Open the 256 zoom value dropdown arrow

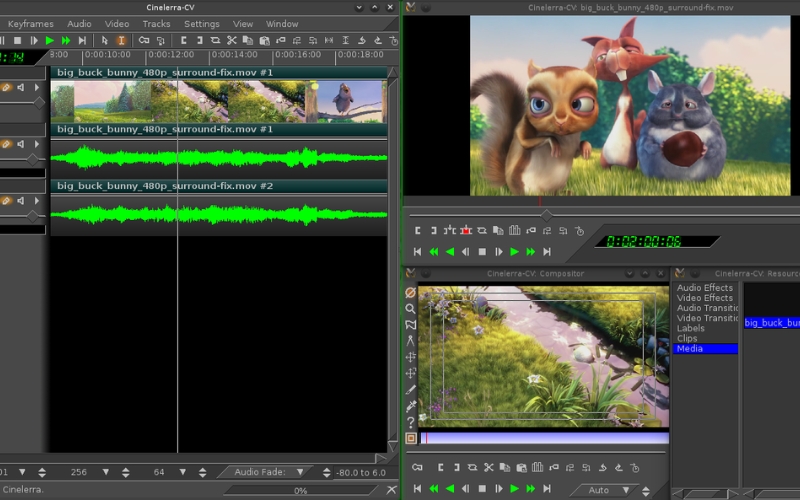coord(106,472)
